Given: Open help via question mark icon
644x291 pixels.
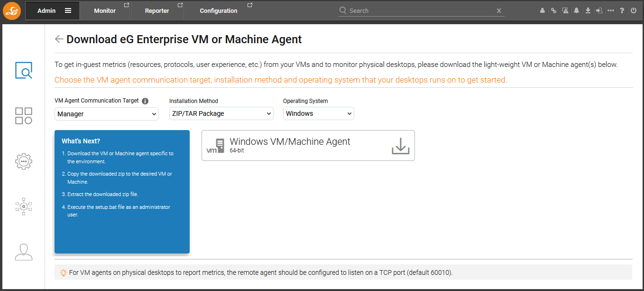Looking at the screenshot, I should [622, 10].
